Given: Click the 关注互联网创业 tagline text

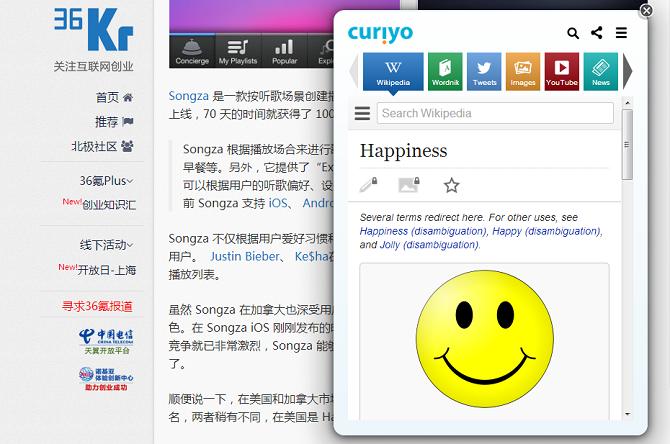Looking at the screenshot, I should (x=93, y=66).
